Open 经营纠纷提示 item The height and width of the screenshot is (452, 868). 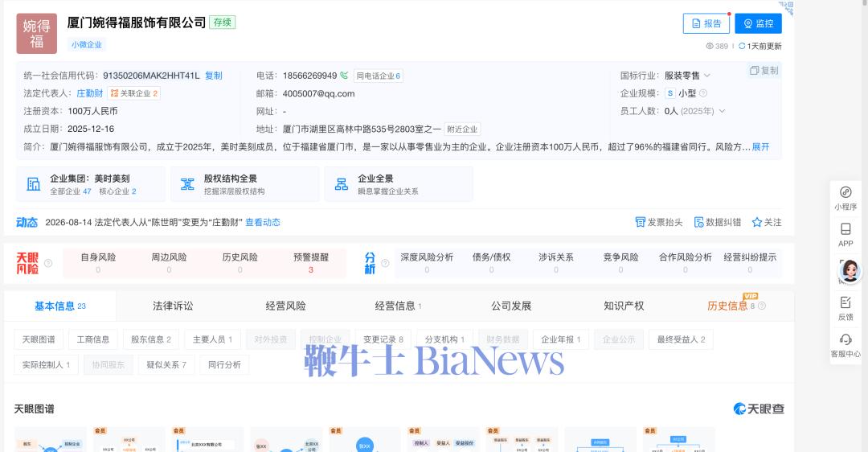(x=750, y=263)
